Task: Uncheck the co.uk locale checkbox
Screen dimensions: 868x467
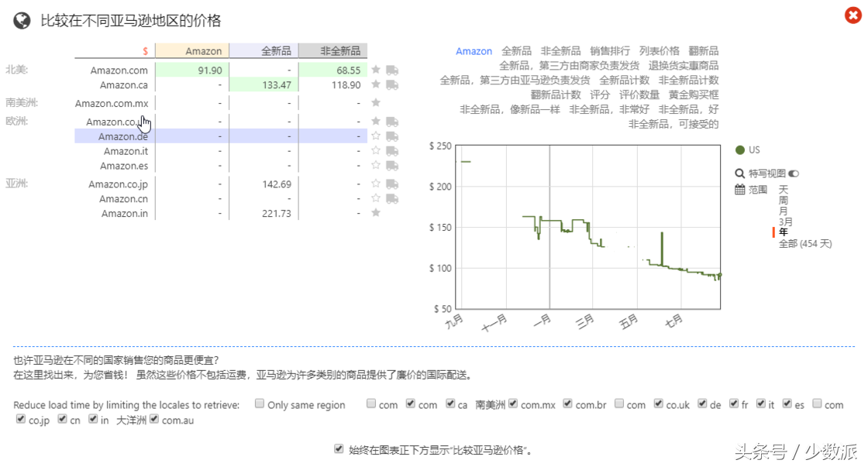Action: 658,403
